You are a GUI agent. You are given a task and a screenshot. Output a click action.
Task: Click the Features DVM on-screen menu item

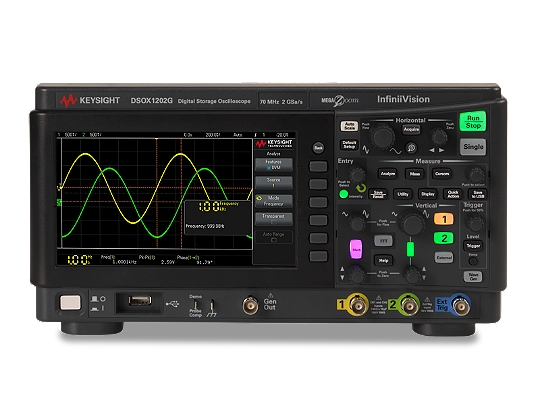[x=274, y=165]
